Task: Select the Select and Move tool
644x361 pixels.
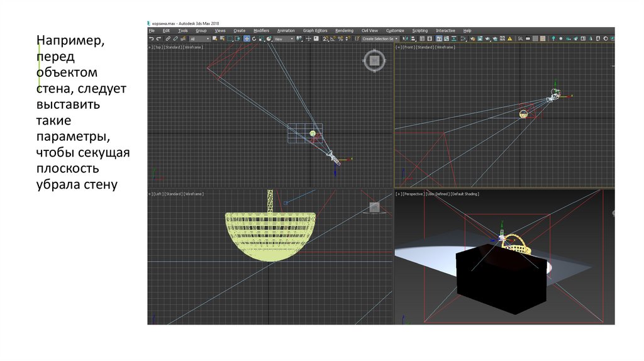Action: (x=247, y=38)
